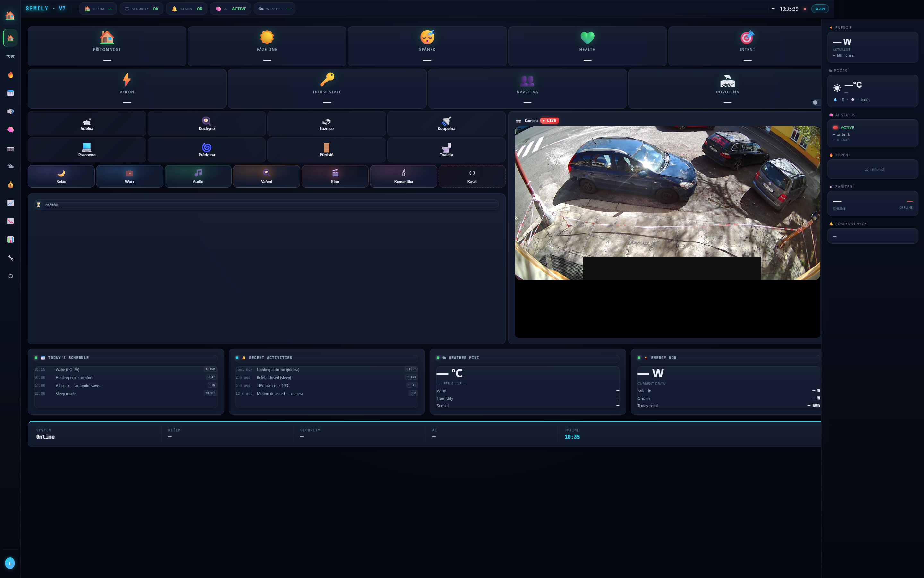Open the Health heart card
The height and width of the screenshot is (578, 924).
pyautogui.click(x=587, y=46)
